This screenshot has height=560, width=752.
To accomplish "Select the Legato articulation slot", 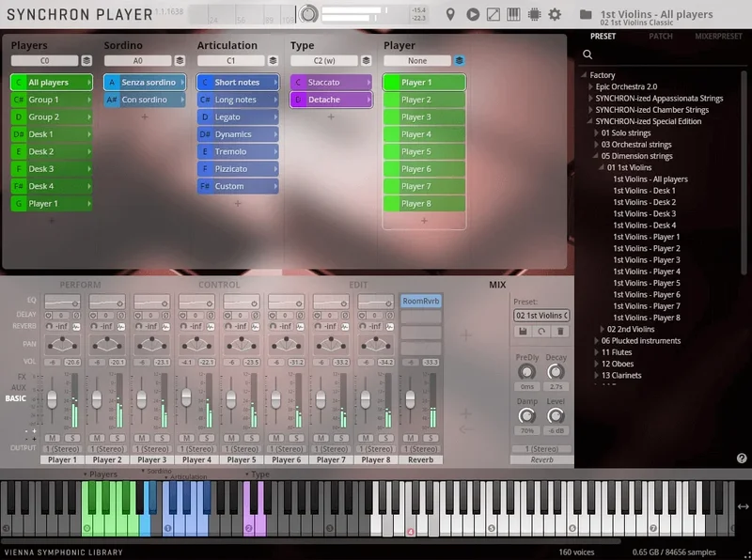I will (238, 117).
